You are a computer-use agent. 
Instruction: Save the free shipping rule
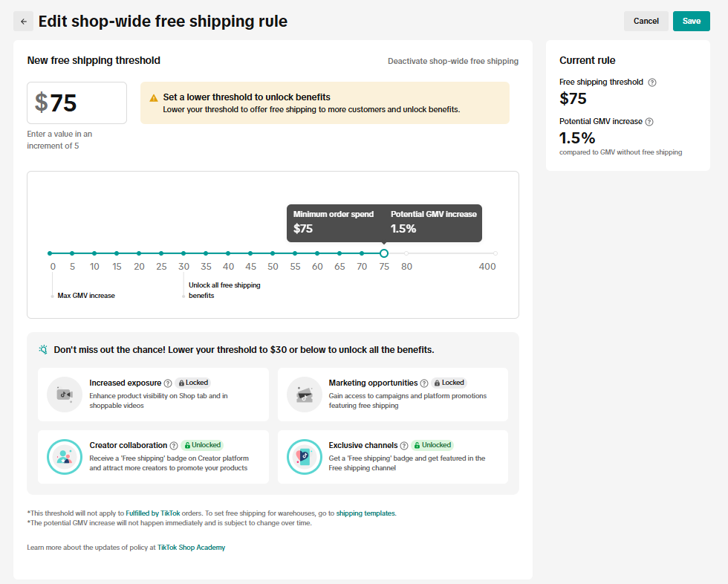(691, 22)
